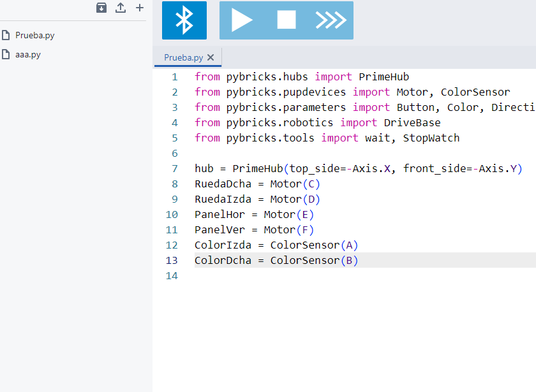Open aaa.py from the file list
Viewport: 536px width, 392px height.
click(28, 54)
